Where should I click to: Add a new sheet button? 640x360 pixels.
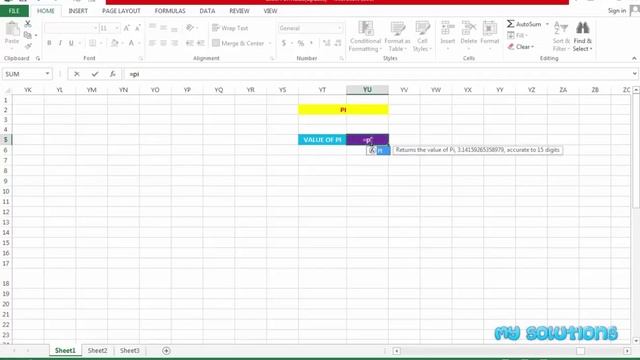point(166,351)
